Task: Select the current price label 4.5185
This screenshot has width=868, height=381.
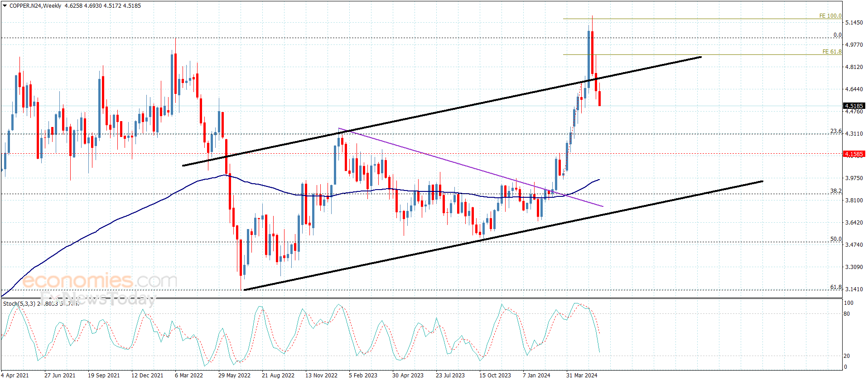Action: [x=854, y=106]
